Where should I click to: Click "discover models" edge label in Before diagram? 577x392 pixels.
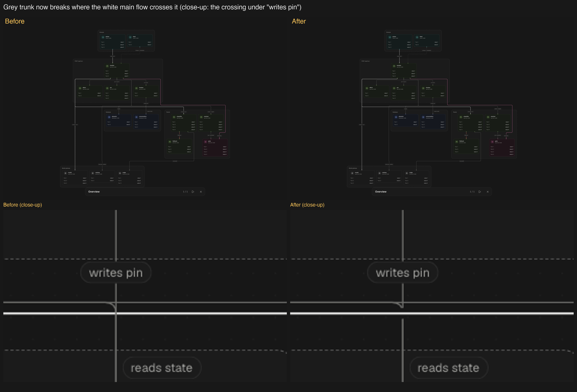pyautogui.click(x=102, y=164)
